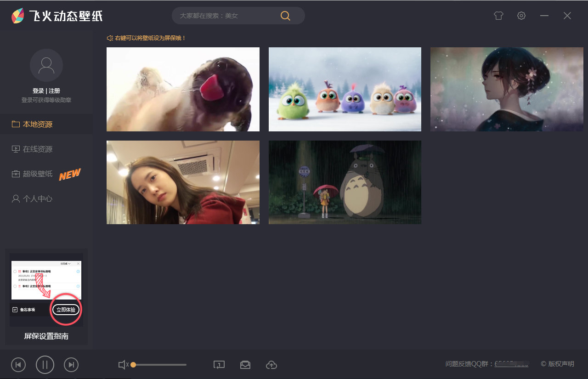Click the search magnifier icon
Viewport: 588px width, 379px height.
[285, 16]
